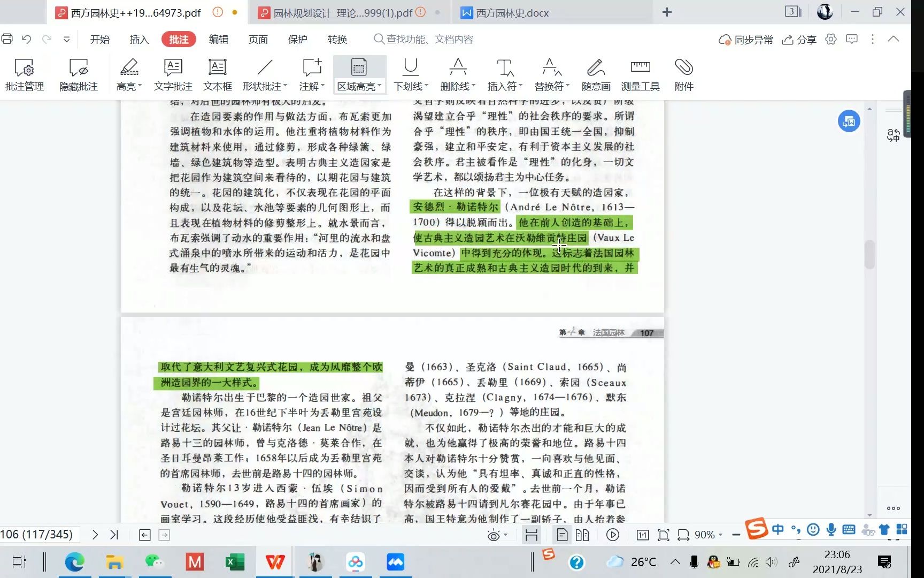924x578 pixels.
Task: Open the 转换 menu tab
Action: click(337, 39)
